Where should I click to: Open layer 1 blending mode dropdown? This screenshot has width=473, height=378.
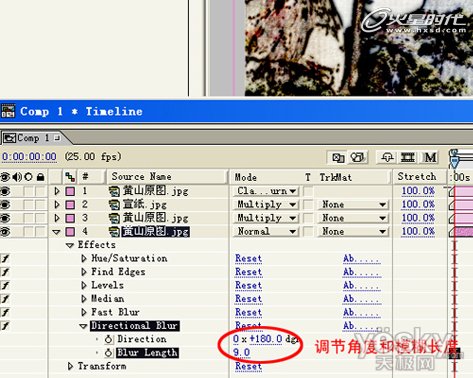click(266, 191)
